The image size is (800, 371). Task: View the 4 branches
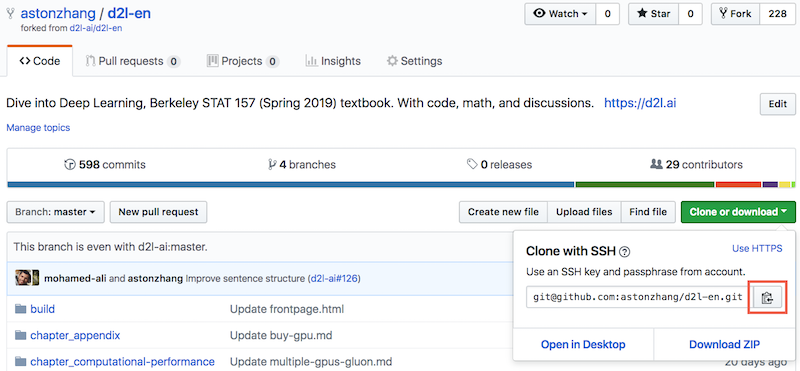tap(302, 165)
